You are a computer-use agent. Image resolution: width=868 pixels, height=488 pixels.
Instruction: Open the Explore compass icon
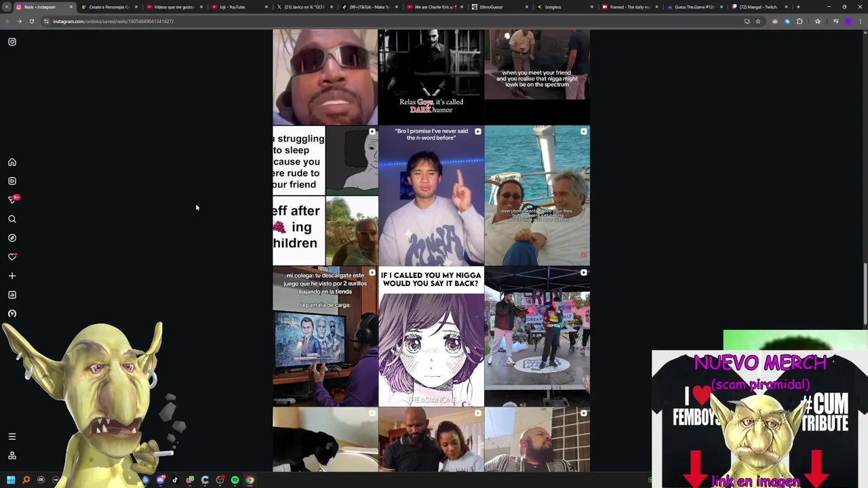[12, 238]
